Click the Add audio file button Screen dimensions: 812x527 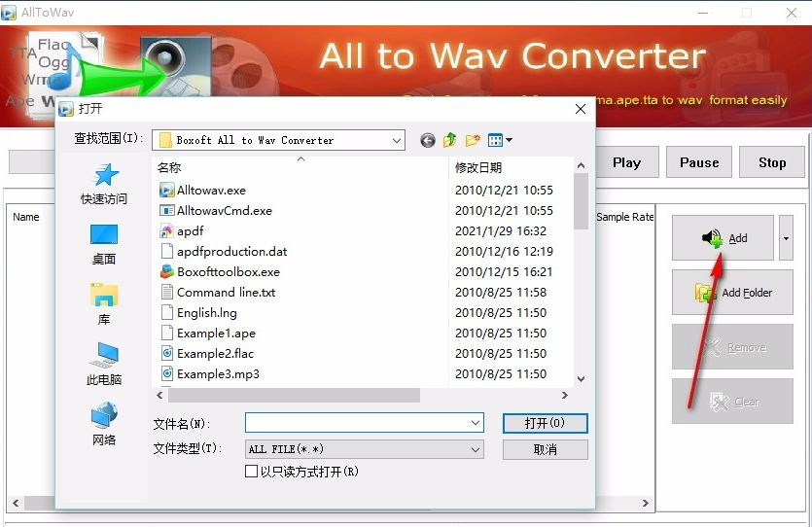(x=723, y=237)
